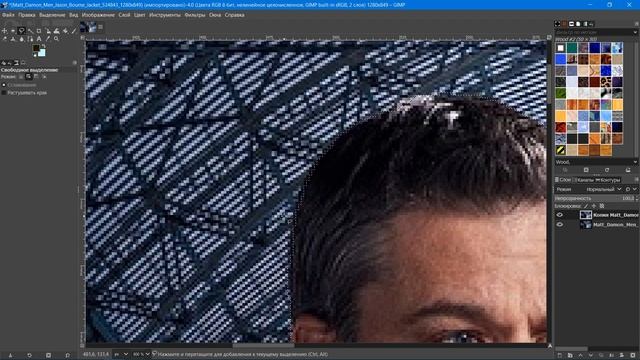
Task: Switch to the Каналы tab
Action: coord(585,180)
